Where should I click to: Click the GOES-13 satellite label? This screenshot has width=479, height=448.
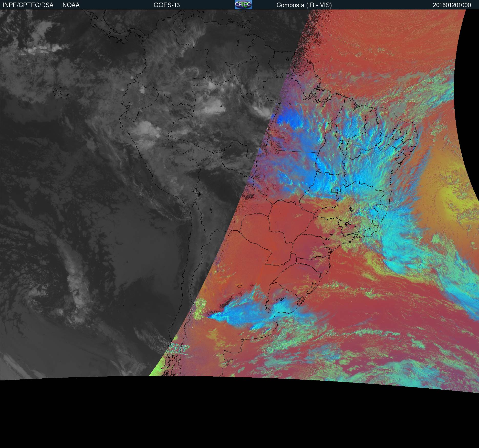pos(166,5)
